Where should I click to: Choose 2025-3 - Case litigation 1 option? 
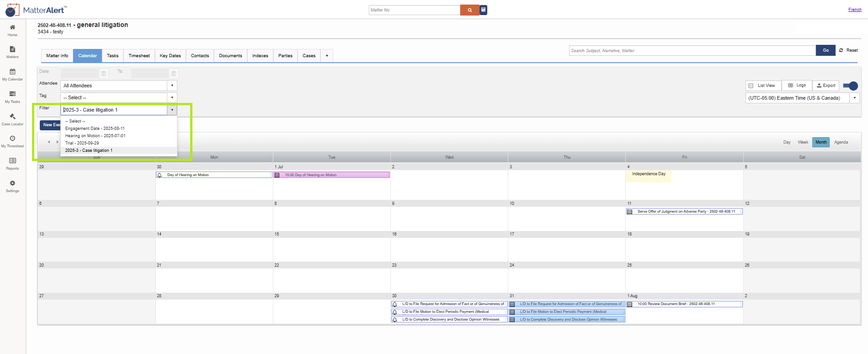pos(118,150)
